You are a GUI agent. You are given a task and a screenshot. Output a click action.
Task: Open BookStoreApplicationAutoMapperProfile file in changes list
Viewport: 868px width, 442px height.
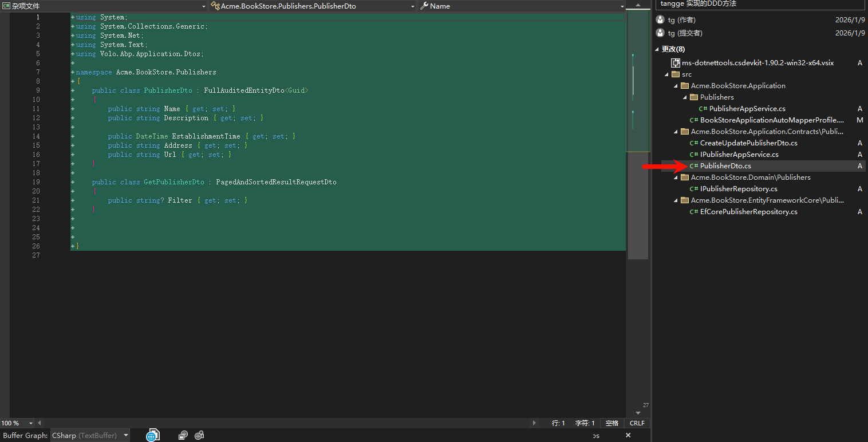(x=772, y=120)
